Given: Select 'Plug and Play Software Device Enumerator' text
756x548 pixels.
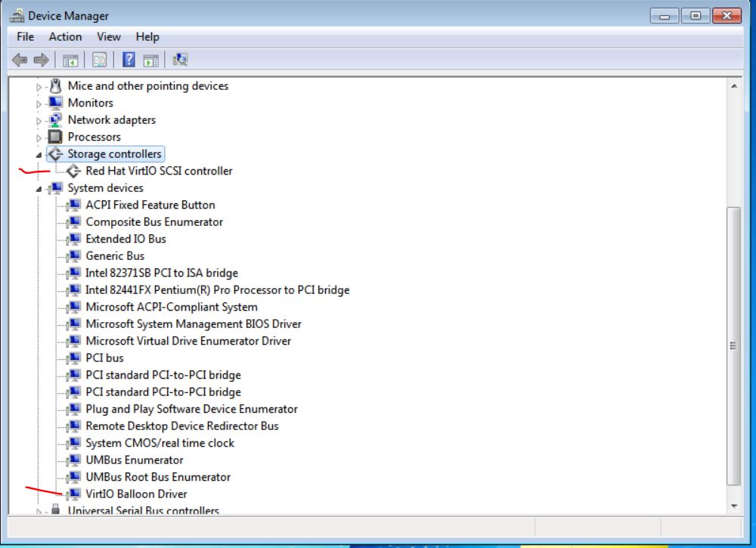Looking at the screenshot, I should (191, 409).
